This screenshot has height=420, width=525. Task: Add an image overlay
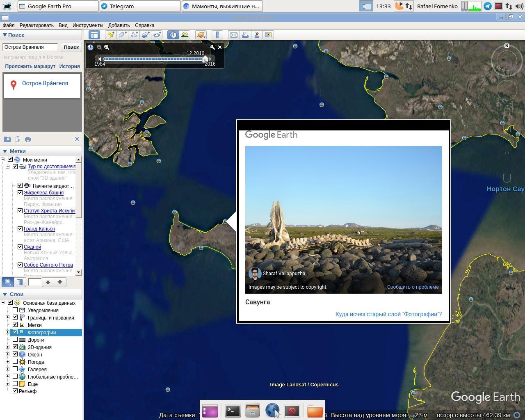145,35
